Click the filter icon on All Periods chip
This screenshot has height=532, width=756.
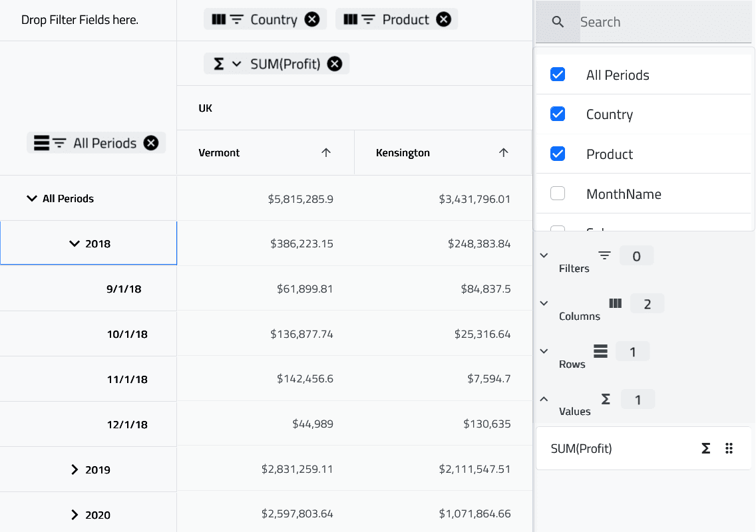[59, 143]
